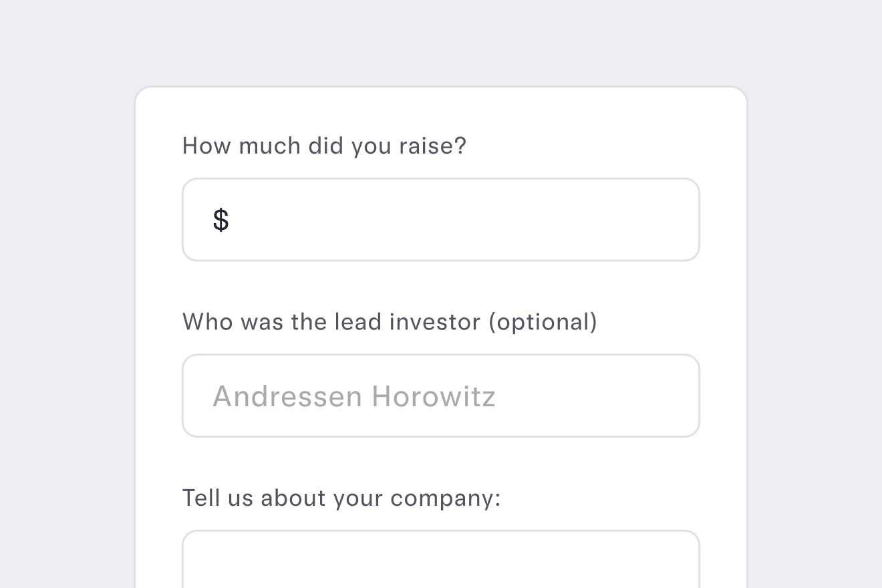Image resolution: width=882 pixels, height=588 pixels.
Task: Click the question mark in the raise prompt
Action: (x=460, y=146)
